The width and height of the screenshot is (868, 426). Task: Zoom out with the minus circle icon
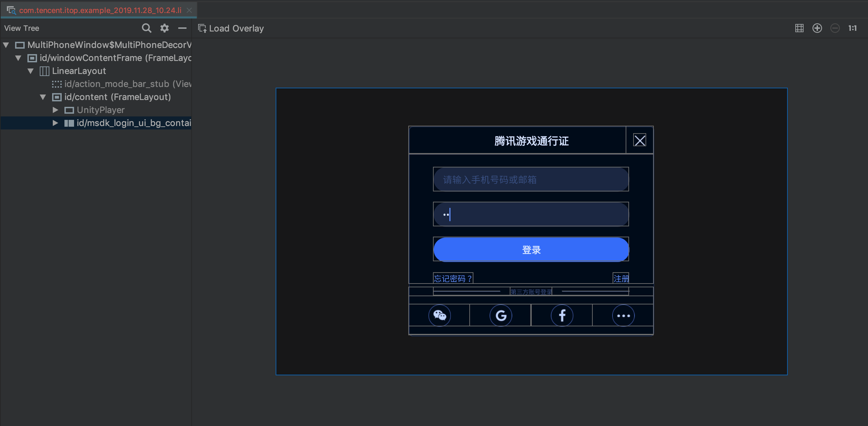click(x=835, y=28)
